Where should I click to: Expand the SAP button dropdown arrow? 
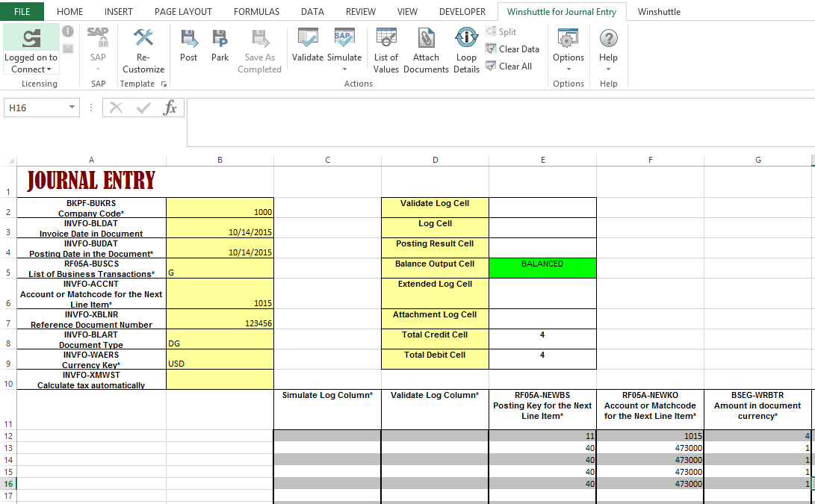tap(98, 69)
